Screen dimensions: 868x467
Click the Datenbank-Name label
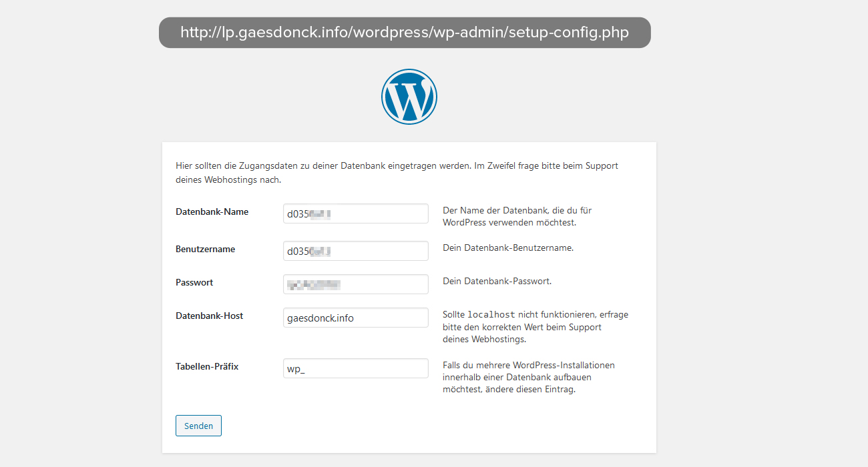pos(212,212)
